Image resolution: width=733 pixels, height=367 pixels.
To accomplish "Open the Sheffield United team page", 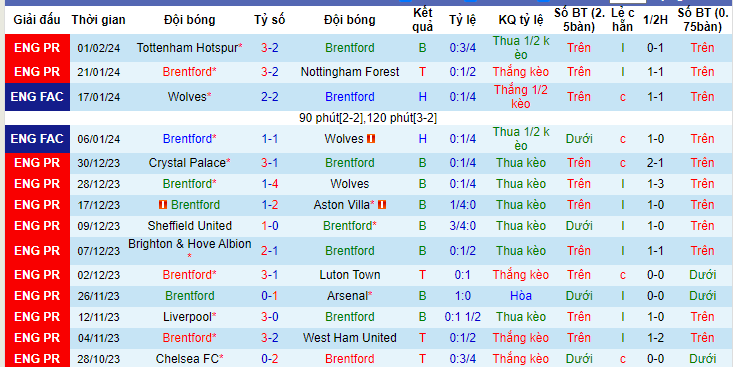I will pos(189,226).
